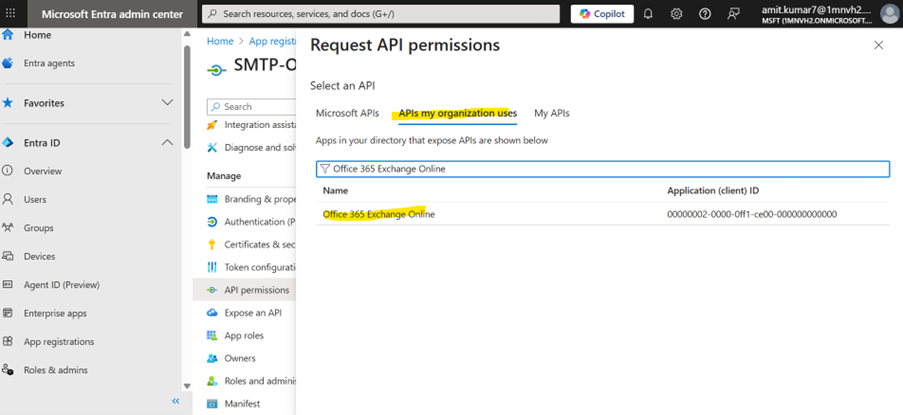The image size is (903, 415).
Task: Click the Name column header
Action: click(x=335, y=191)
